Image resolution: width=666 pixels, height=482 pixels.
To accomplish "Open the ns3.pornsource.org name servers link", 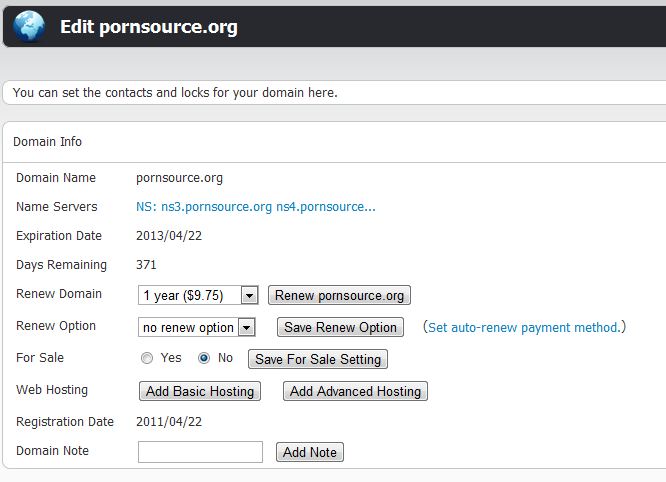I will point(255,207).
